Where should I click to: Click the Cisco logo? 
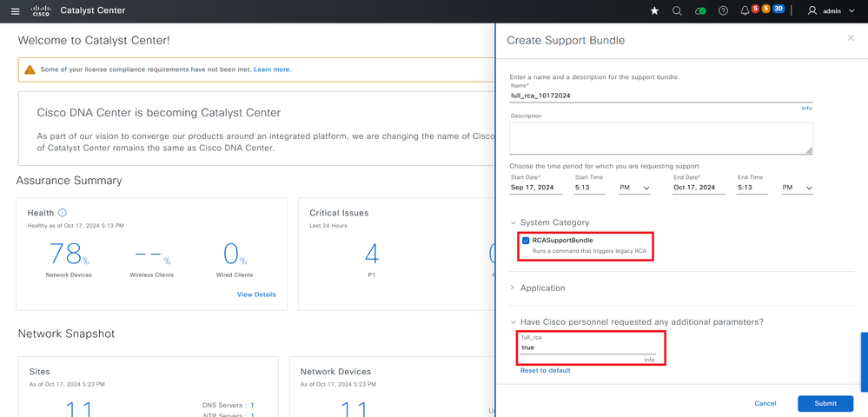(41, 11)
